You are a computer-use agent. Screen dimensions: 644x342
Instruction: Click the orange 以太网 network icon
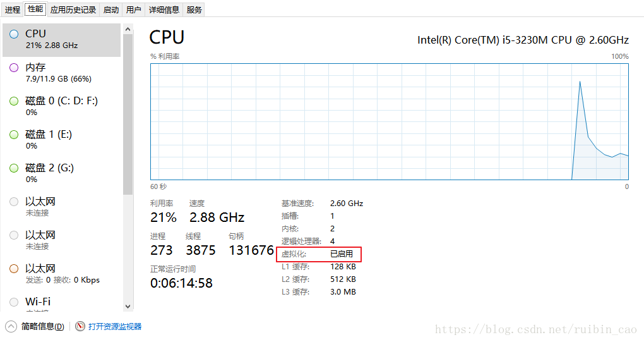coord(14,269)
